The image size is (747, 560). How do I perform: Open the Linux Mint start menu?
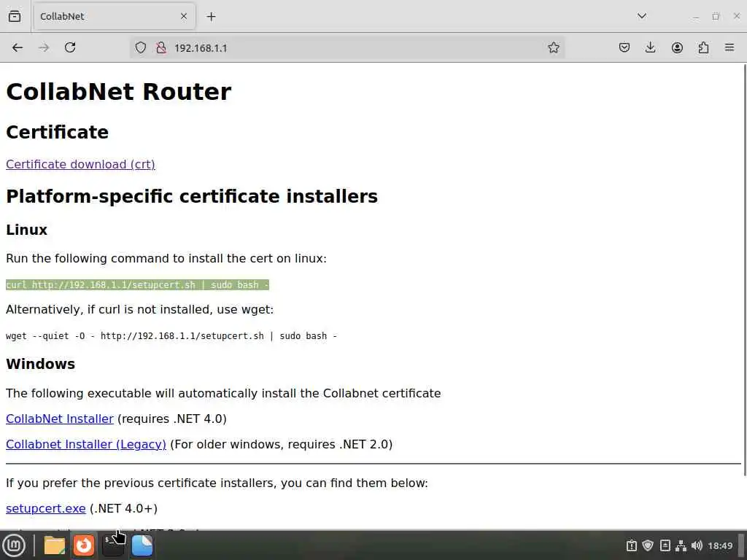point(13,545)
